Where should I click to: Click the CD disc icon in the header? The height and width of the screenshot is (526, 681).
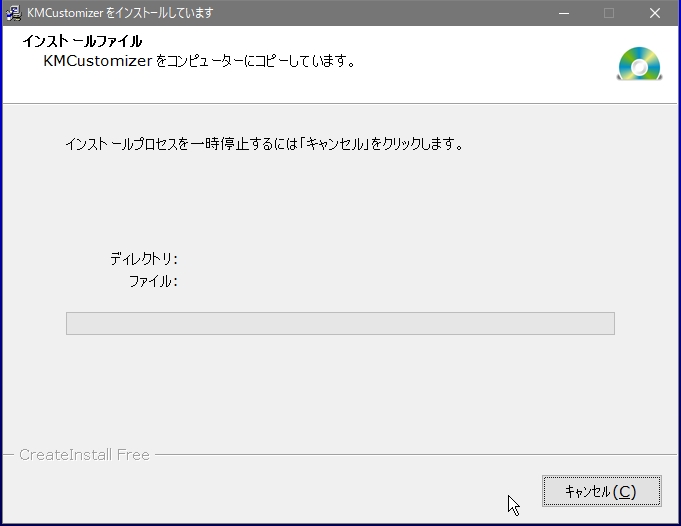coord(639,64)
